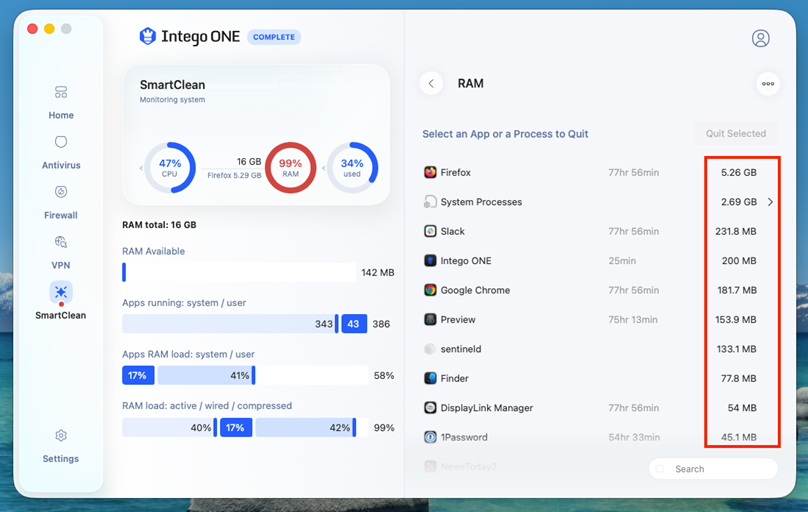Click the search magnifier icon
This screenshot has width=808, height=512.
pyautogui.click(x=661, y=469)
